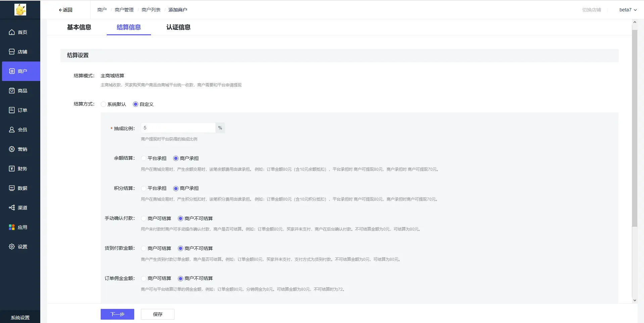644x323 pixels.
Task: Choose 商户承担 for 余额结算
Action: [176, 158]
